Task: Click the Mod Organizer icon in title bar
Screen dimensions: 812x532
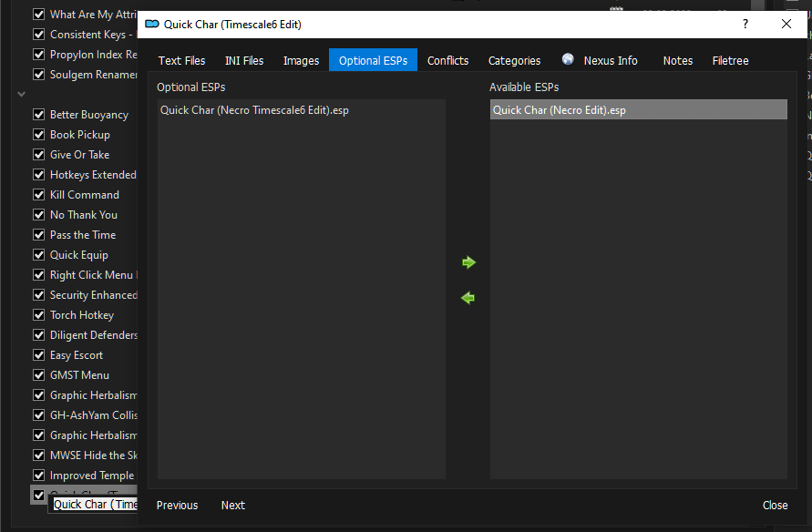Action: coord(152,25)
